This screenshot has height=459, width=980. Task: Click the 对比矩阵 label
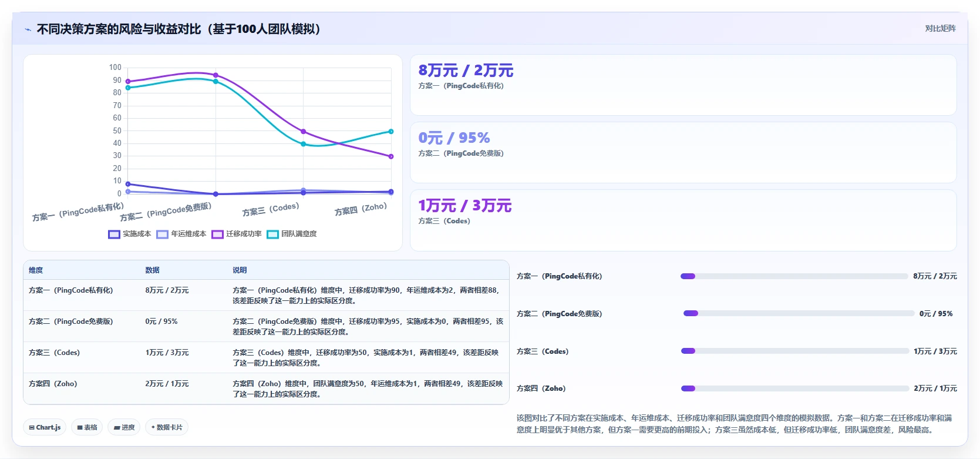[x=940, y=28]
